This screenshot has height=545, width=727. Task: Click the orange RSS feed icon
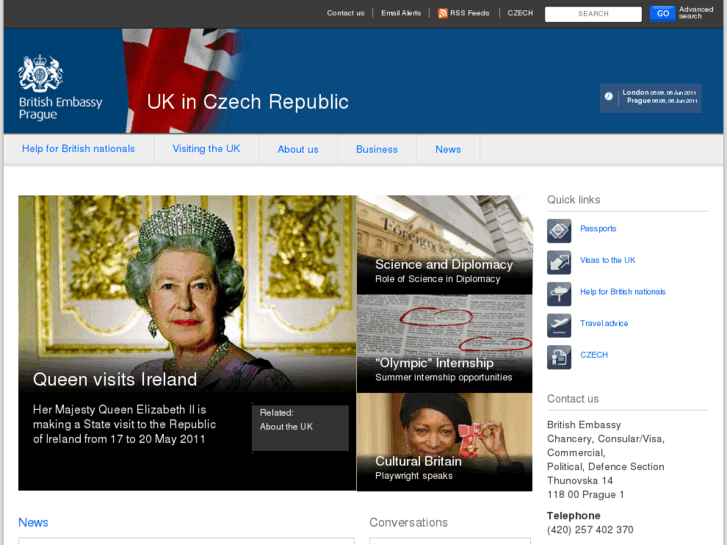443,13
